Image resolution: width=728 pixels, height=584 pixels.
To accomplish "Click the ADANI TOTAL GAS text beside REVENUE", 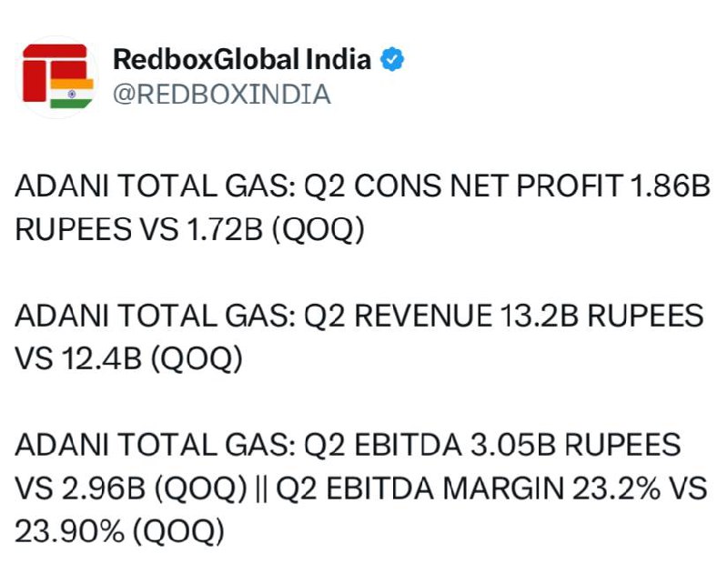I will pos(156,316).
